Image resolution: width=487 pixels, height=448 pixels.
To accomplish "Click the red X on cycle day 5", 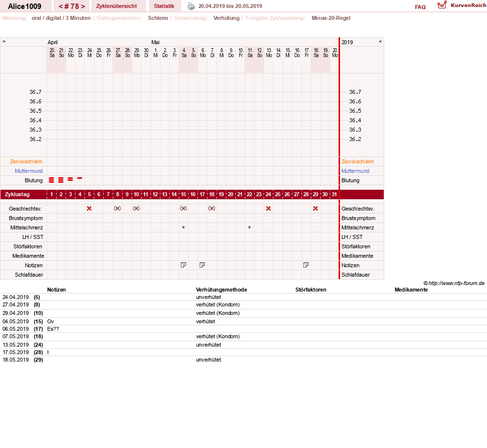I will point(89,209).
